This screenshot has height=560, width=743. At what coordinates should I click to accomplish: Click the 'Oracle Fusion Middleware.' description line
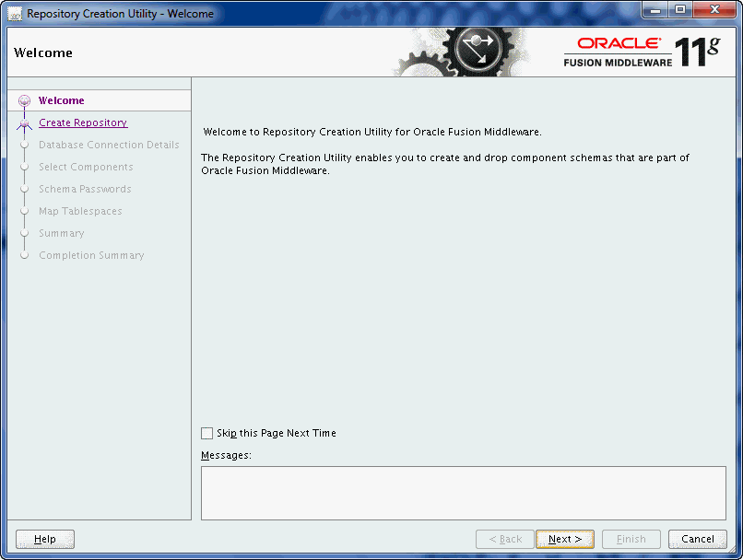[265, 171]
